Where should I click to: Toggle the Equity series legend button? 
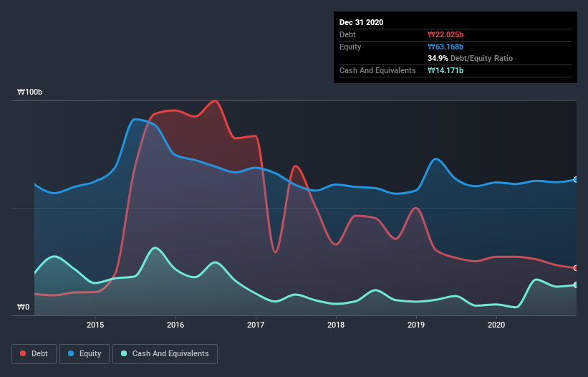point(85,354)
